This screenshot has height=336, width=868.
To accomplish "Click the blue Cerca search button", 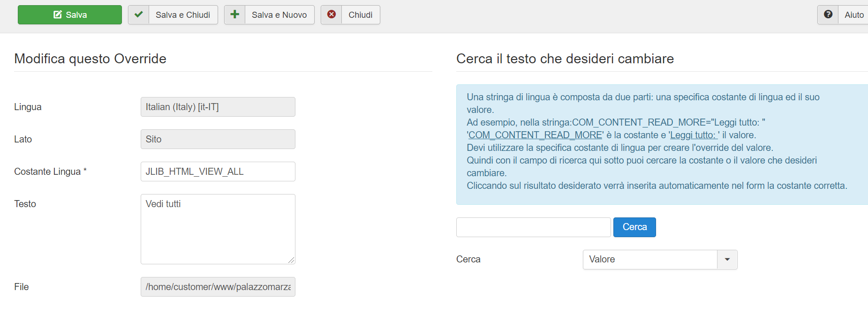I will pos(634,227).
